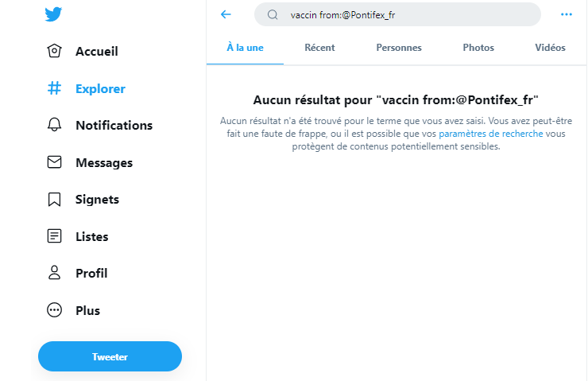Open the three-dot search options menu
This screenshot has height=381, width=588.
(x=567, y=14)
